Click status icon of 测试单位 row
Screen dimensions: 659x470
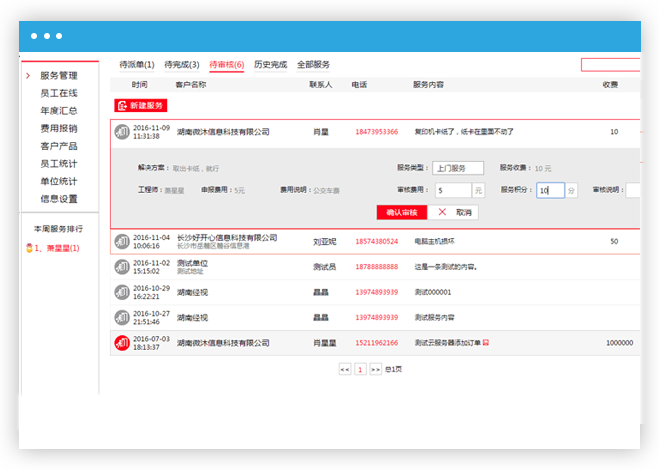click(122, 266)
